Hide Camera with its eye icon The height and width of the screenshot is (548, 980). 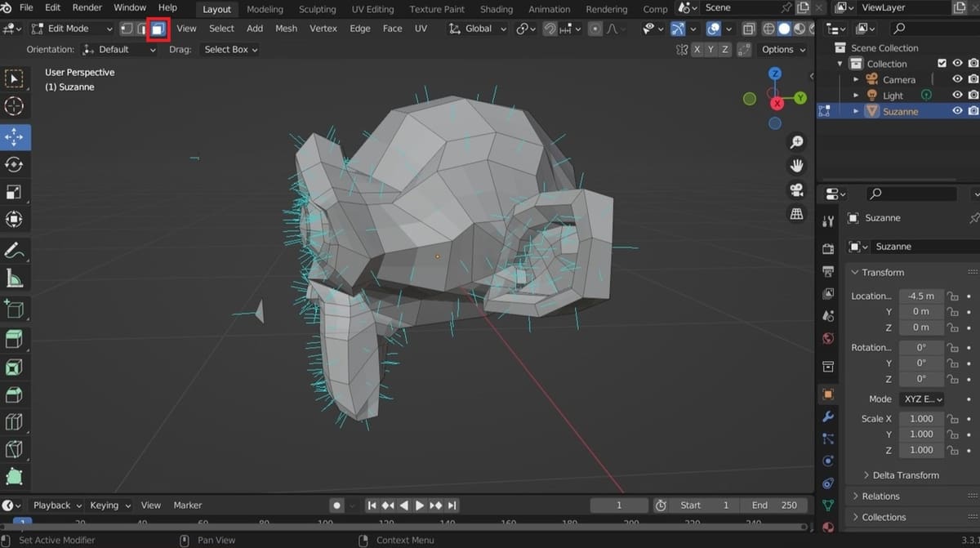pyautogui.click(x=957, y=79)
